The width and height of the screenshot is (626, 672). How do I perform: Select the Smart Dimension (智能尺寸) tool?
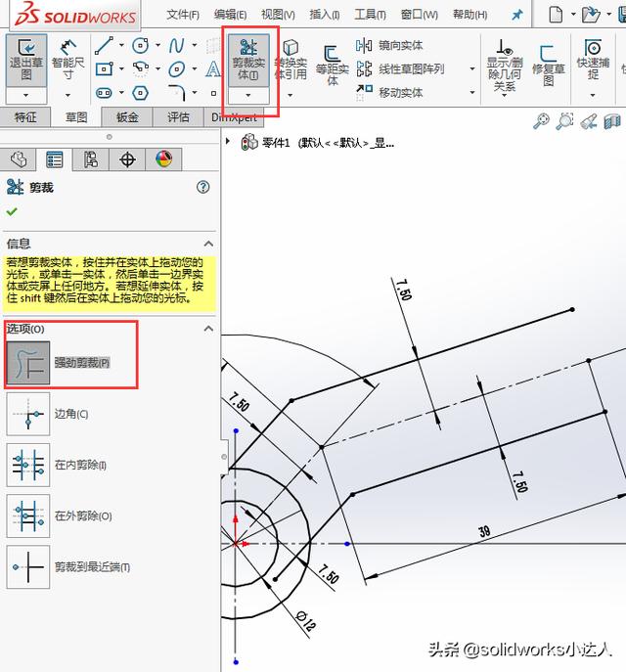click(67, 61)
